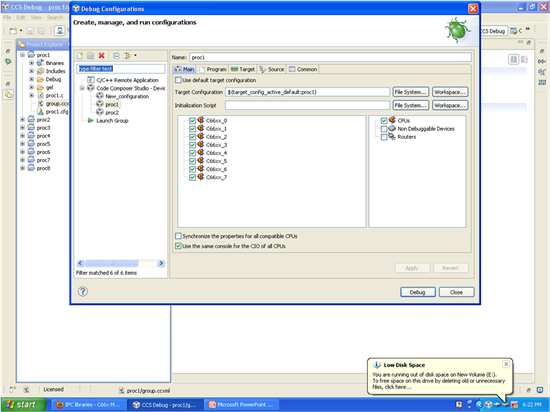550x412 pixels.
Task: Click Workspace for Target Configuration
Action: 450,92
